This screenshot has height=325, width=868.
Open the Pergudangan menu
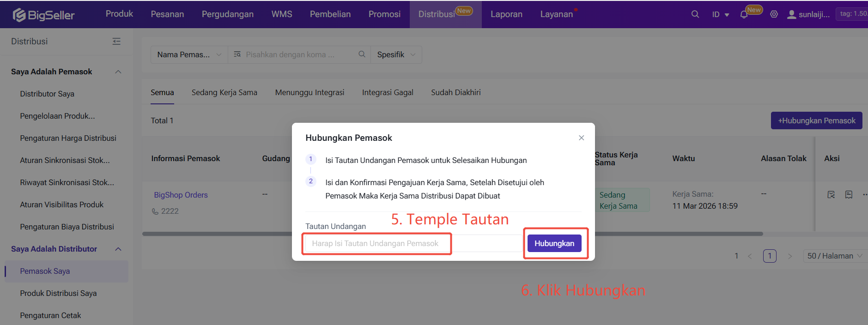pyautogui.click(x=228, y=14)
